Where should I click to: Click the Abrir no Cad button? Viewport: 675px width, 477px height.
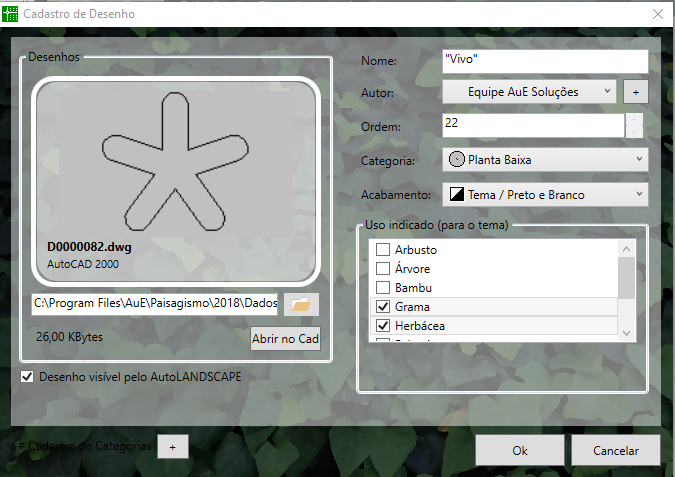(284, 339)
